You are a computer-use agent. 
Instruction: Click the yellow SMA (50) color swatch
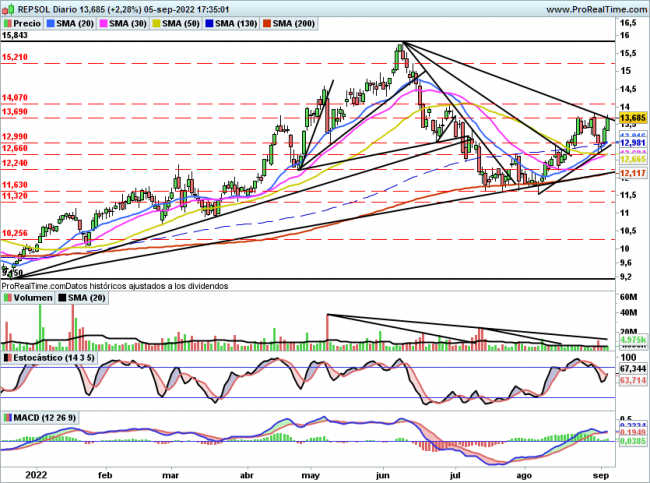[x=156, y=24]
